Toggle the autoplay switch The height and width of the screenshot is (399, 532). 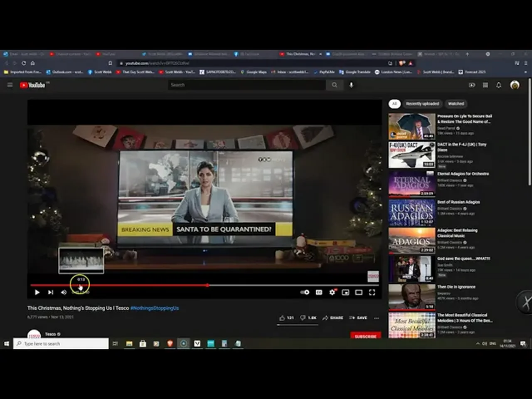[305, 293]
